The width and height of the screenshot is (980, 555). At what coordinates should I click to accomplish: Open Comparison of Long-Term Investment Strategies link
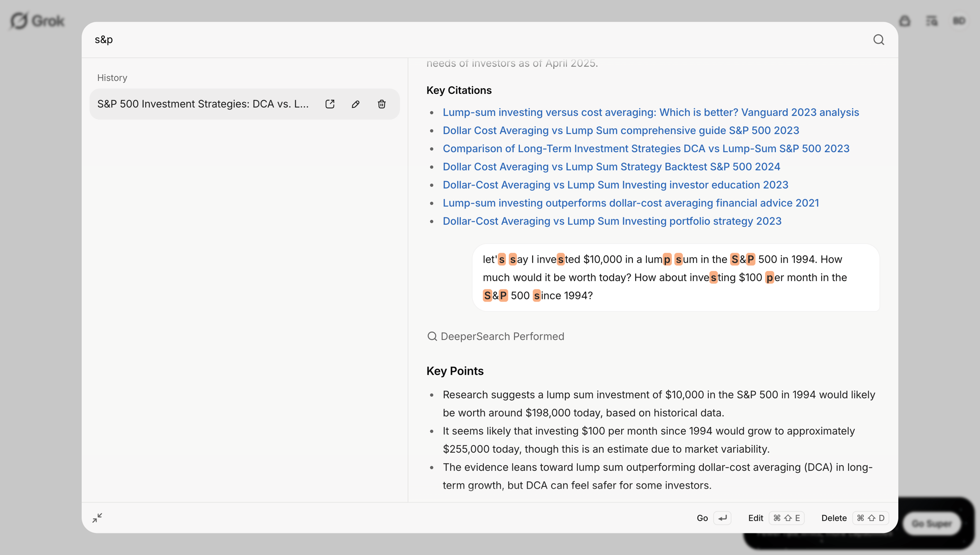tap(646, 149)
